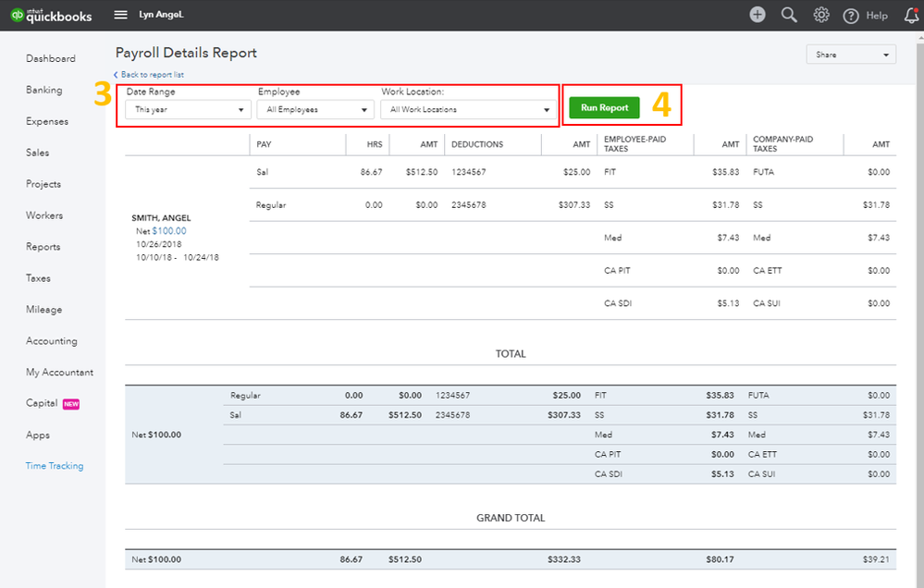This screenshot has width=924, height=588.
Task: Click the NEW badge beside Capital
Action: [x=71, y=404]
